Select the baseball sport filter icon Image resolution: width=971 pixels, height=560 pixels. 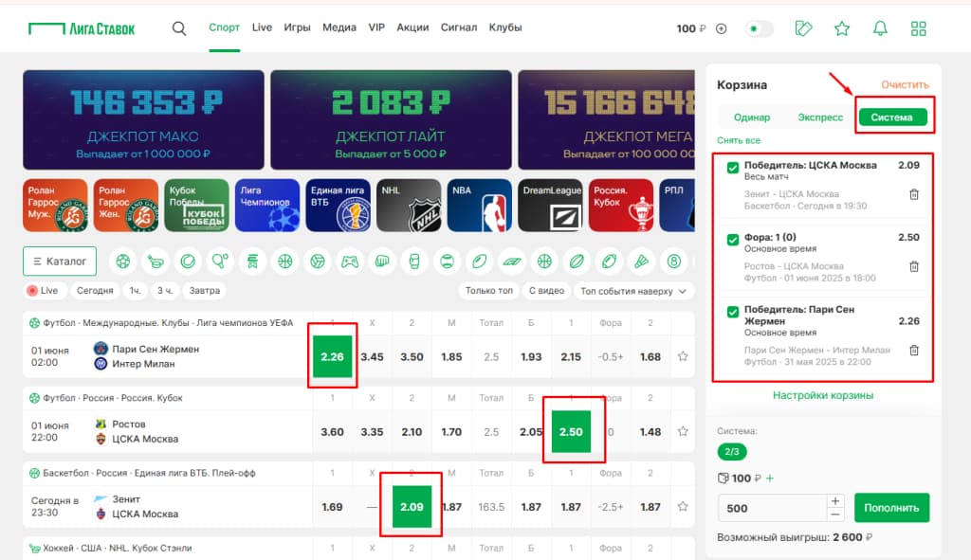click(447, 262)
